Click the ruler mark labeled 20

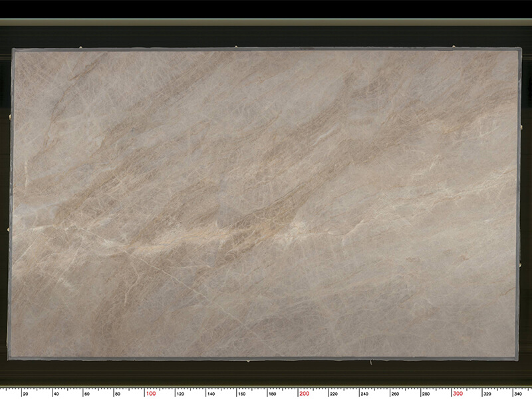pos(25,394)
